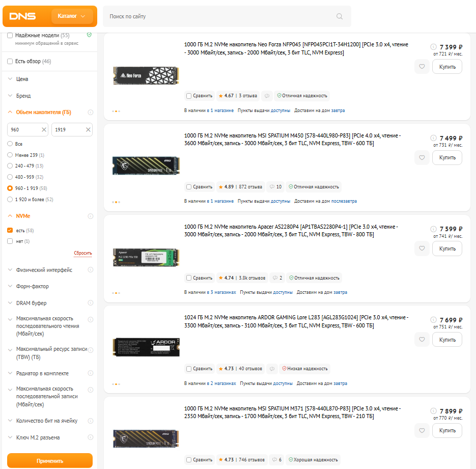Open the Apacer AS2280P4 product thumbnail
The image size is (476, 469).
[x=146, y=258]
